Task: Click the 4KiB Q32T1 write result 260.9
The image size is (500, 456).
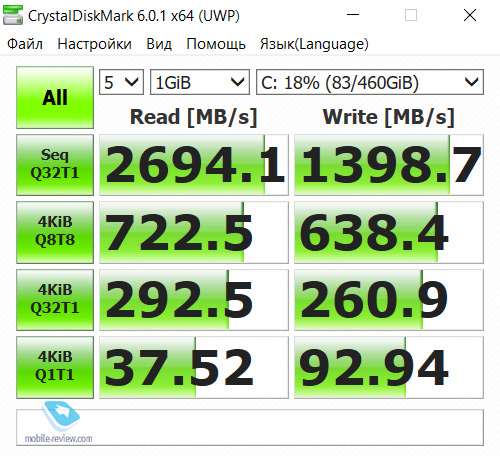Action: point(389,300)
